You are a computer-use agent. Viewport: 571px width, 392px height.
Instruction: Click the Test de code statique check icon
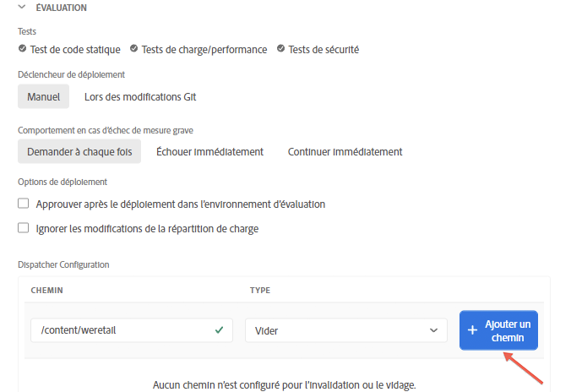point(22,48)
